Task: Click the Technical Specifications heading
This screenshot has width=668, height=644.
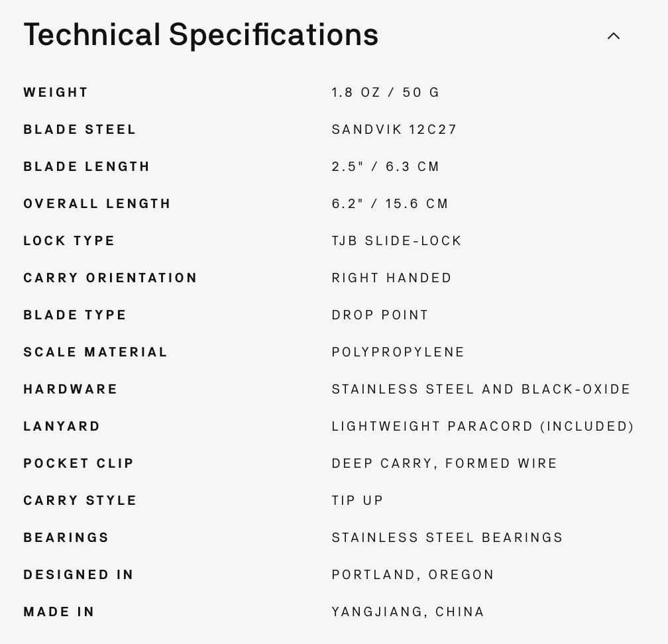Action: point(201,35)
